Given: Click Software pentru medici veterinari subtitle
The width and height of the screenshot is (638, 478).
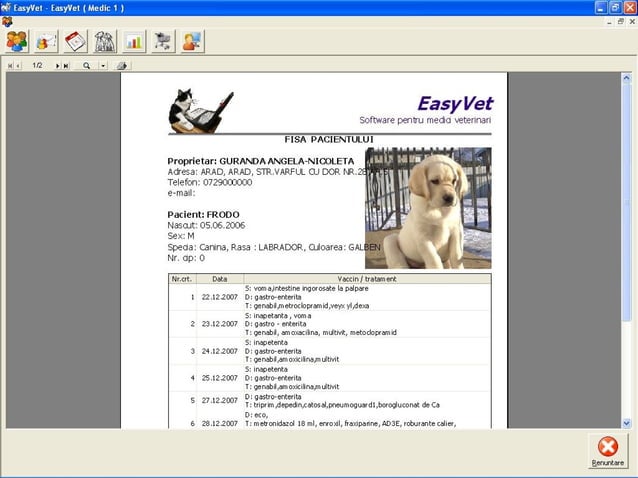Looking at the screenshot, I should (425, 120).
